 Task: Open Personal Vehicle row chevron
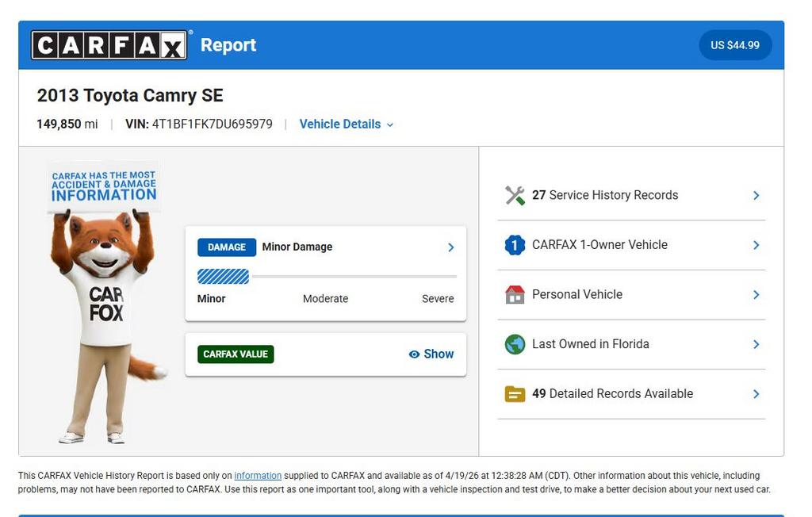pyautogui.click(x=756, y=295)
